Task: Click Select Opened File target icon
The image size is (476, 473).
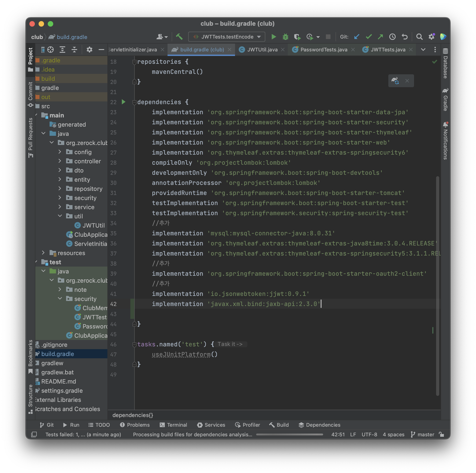Action: click(50, 50)
